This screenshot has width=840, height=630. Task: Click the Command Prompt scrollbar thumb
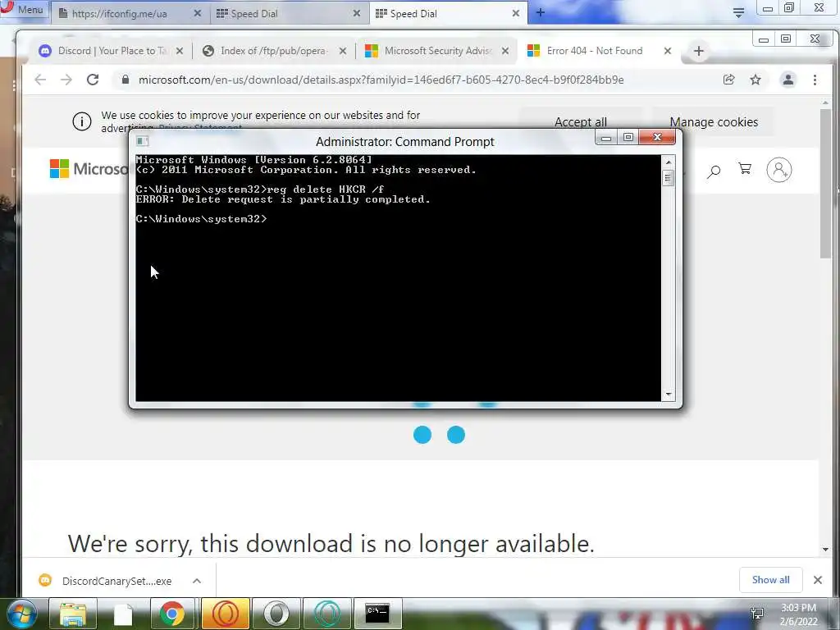[668, 177]
